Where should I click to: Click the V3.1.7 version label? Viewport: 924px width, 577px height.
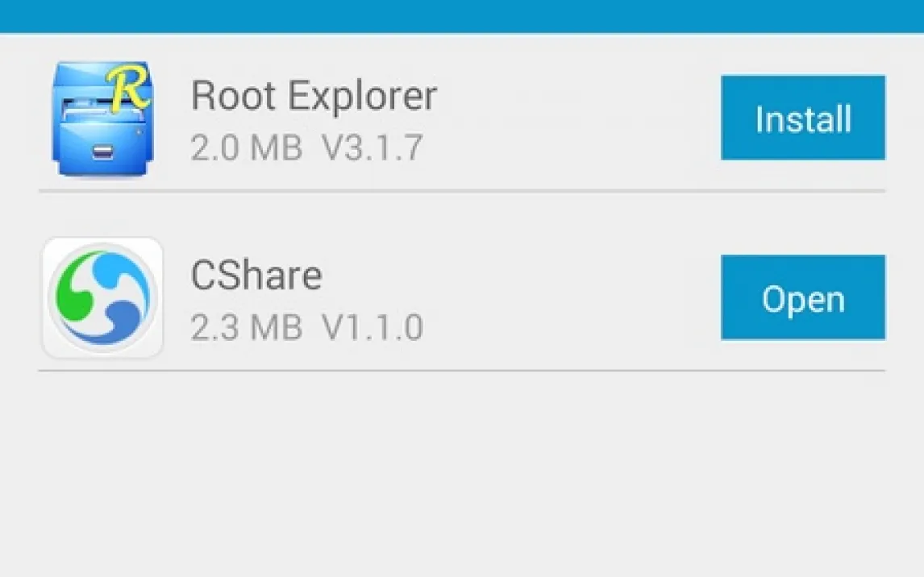click(372, 147)
